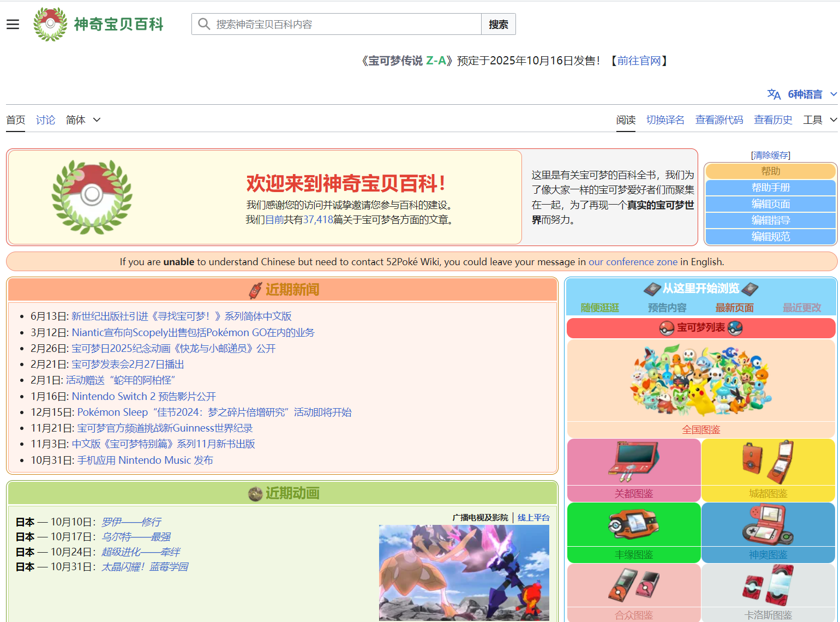Click the 全国图鉴 Pokémon group image
The width and height of the screenshot is (840, 622).
pos(701,380)
